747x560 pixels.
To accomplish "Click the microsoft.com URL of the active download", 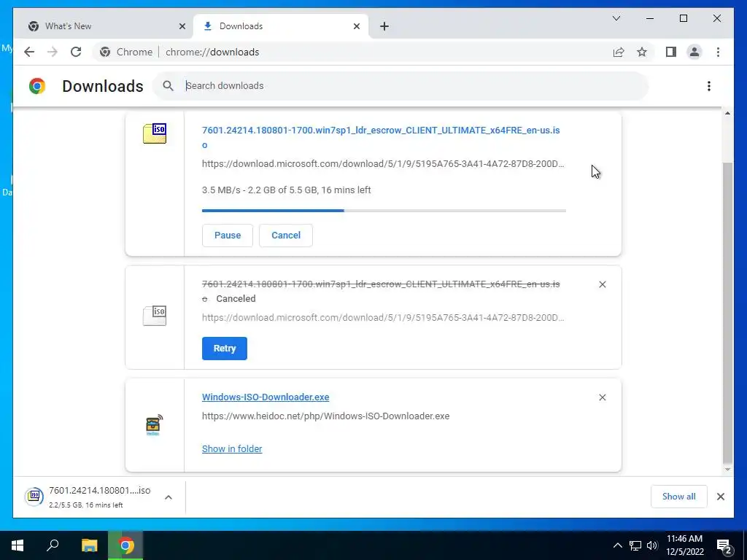I will (383, 164).
